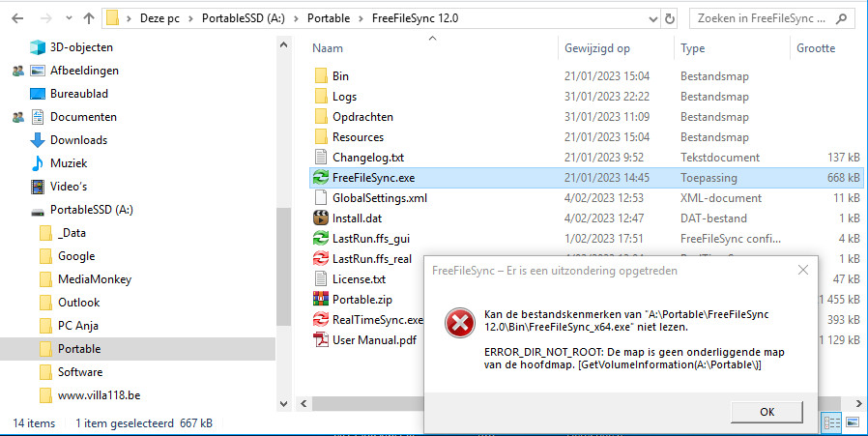Select www.villa118.be folder in tree
This screenshot has height=436, width=868.
click(x=100, y=395)
